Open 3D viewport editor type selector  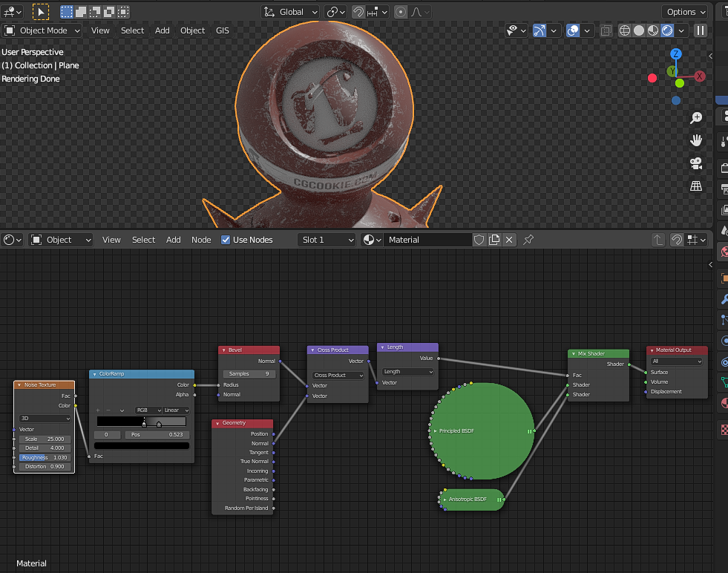[x=12, y=12]
